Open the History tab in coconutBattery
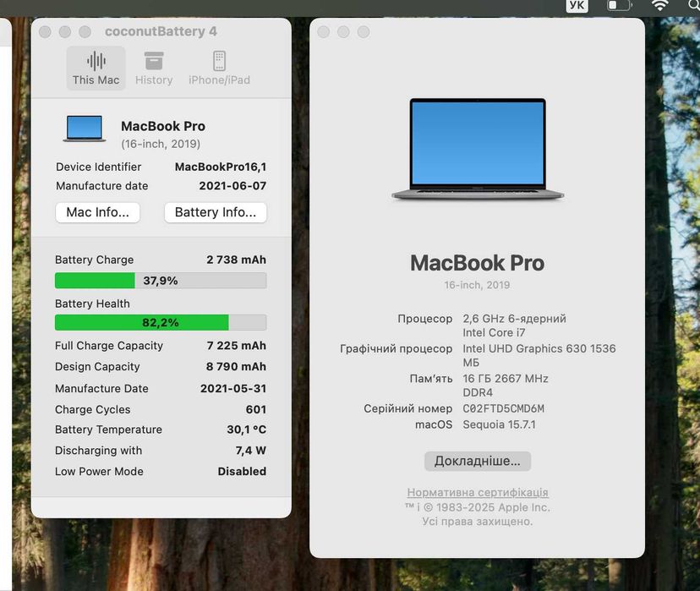 154,68
